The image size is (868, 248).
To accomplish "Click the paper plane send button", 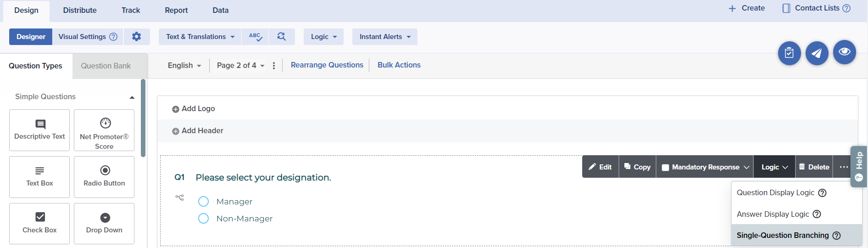I will coord(817,53).
